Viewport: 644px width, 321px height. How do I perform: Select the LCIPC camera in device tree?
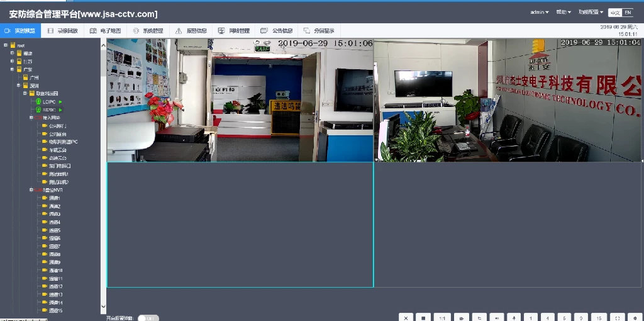[49, 101]
